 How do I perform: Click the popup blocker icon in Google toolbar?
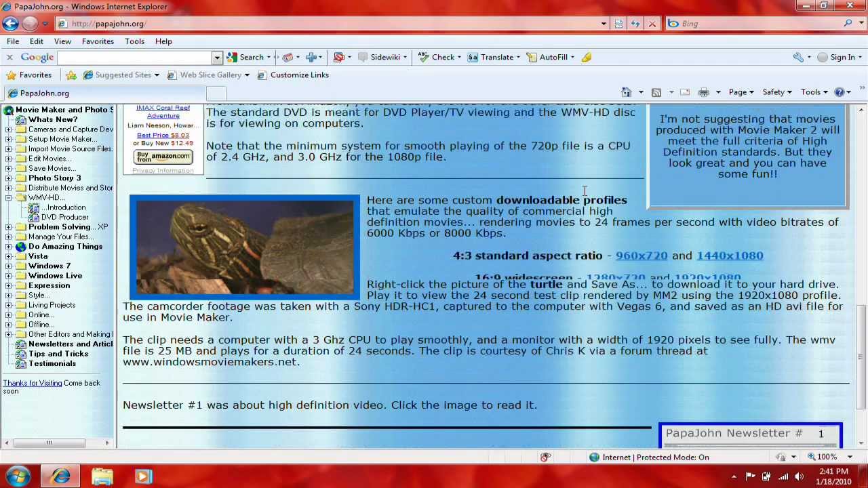tap(339, 57)
